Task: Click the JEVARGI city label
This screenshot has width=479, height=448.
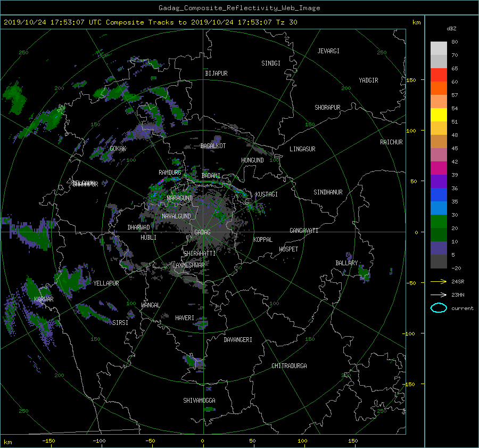Action: 328,51
